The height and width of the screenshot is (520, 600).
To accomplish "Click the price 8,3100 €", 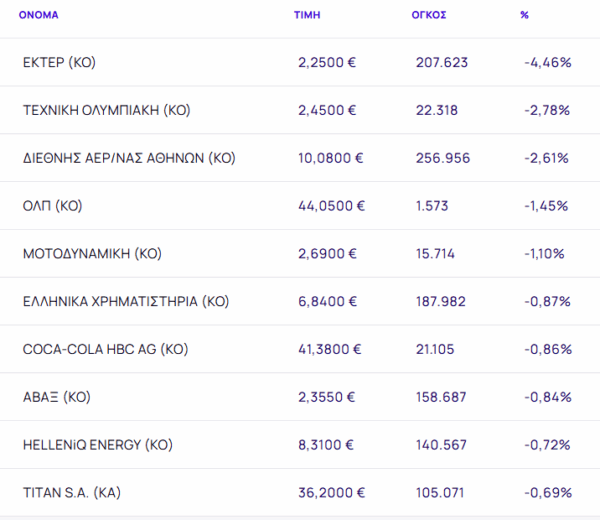I will point(326,445).
